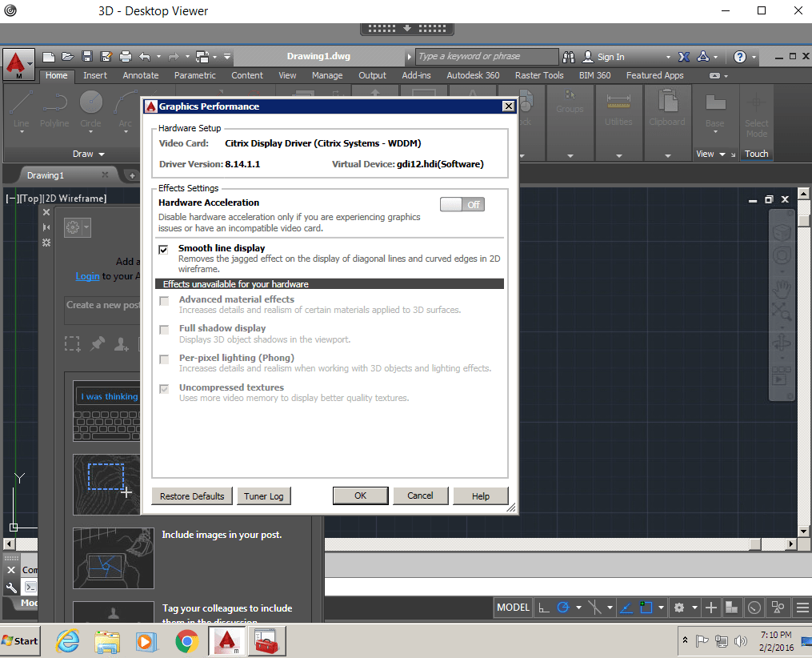Click Cancel in Graphics Performance dialog
Screen dimensions: 812x658
(420, 496)
